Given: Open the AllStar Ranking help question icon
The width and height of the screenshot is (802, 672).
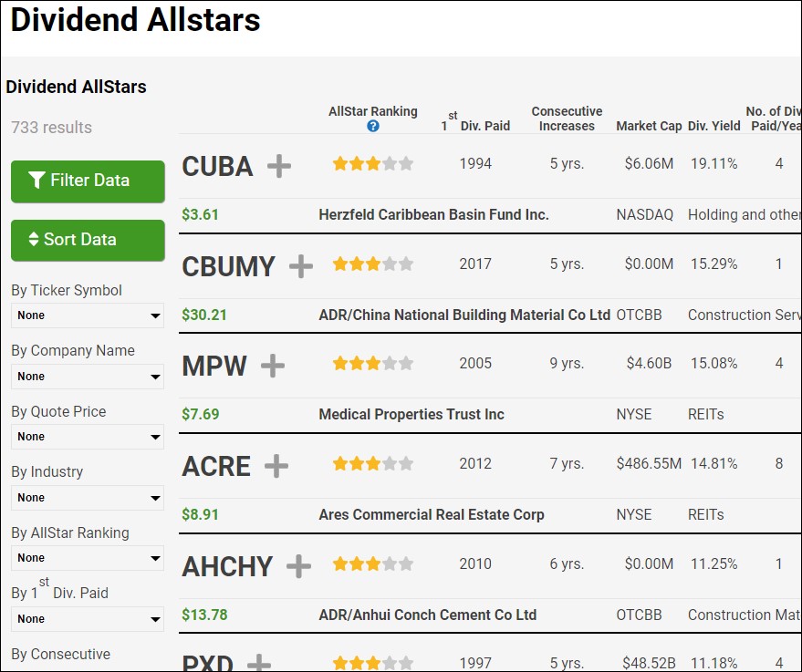Looking at the screenshot, I should pos(373,126).
